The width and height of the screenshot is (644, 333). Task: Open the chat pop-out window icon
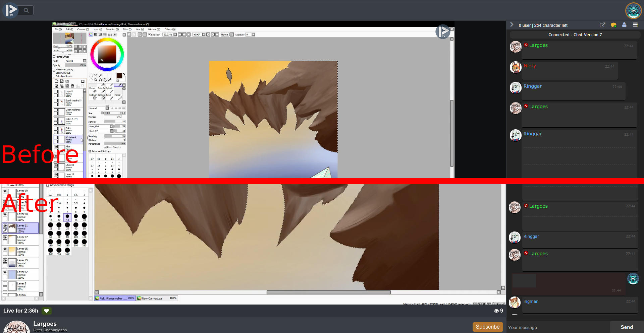(x=602, y=25)
